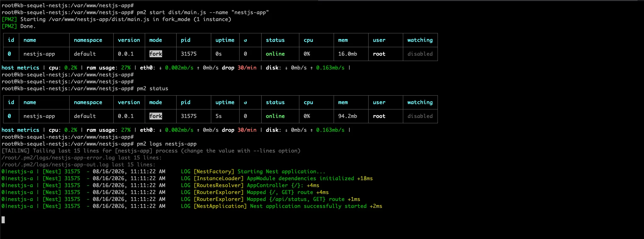The width and height of the screenshot is (644, 239).
Task: Click the '16.0mb' memory cell
Action: point(348,54)
